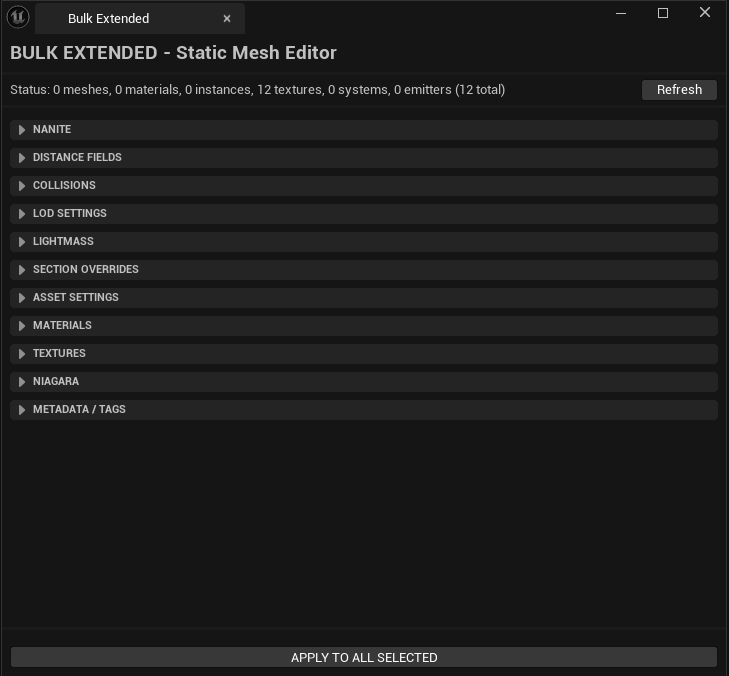The width and height of the screenshot is (729, 676).
Task: Expand the NIAGARA section arrow
Action: [x=22, y=382]
